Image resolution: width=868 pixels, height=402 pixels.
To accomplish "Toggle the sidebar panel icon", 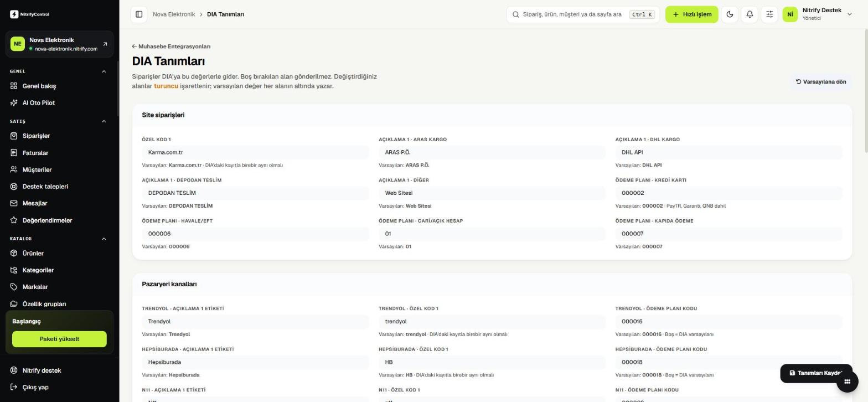I will tap(139, 14).
